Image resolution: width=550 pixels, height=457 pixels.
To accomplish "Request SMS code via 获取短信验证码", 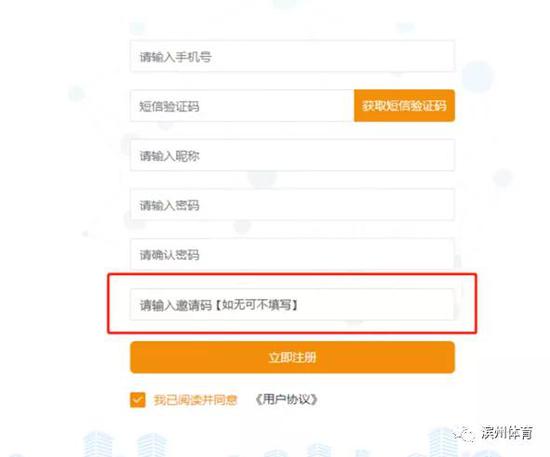I will point(404,106).
